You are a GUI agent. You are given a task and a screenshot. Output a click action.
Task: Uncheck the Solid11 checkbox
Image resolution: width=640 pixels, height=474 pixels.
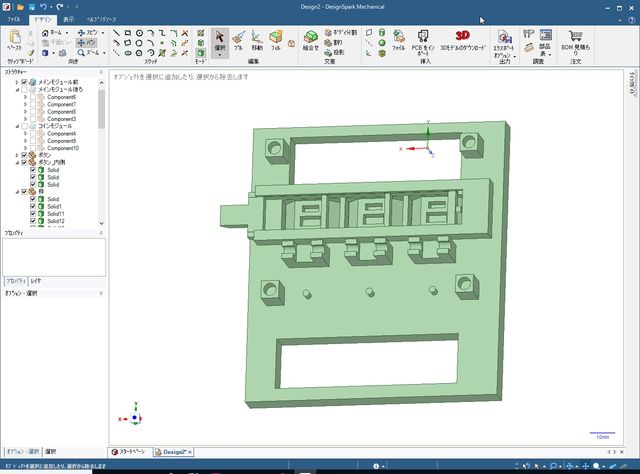coord(33,214)
